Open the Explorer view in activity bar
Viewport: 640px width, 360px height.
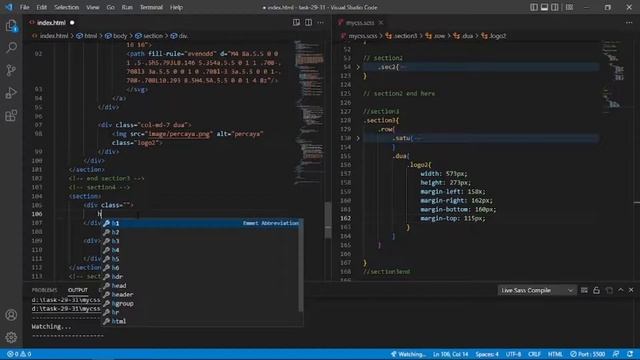[11, 26]
